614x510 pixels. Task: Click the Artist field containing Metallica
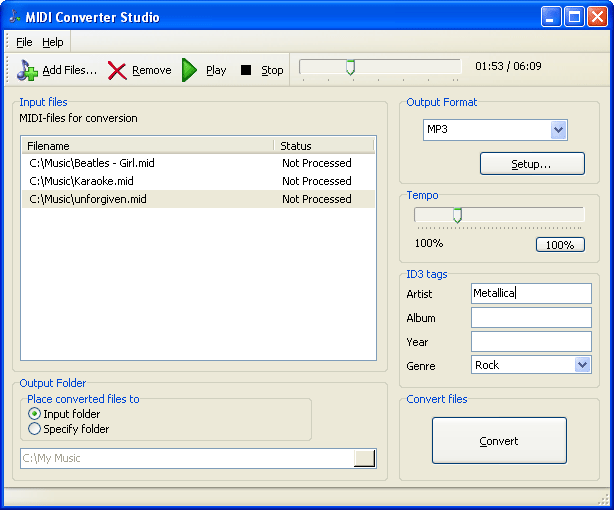pos(531,293)
